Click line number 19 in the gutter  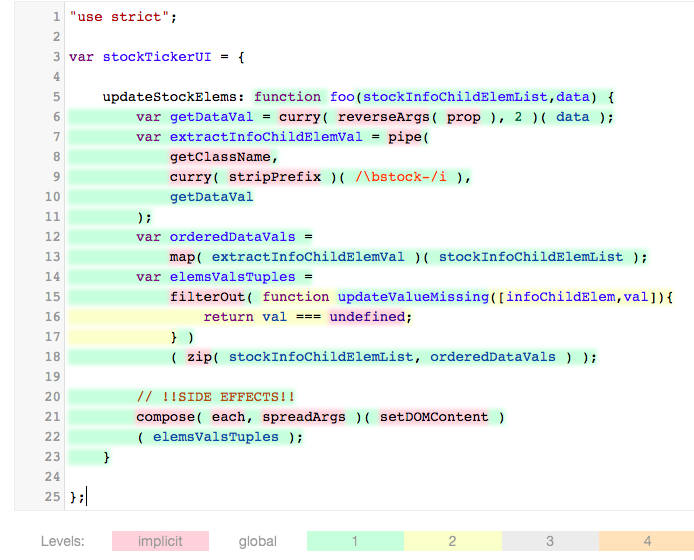52,377
